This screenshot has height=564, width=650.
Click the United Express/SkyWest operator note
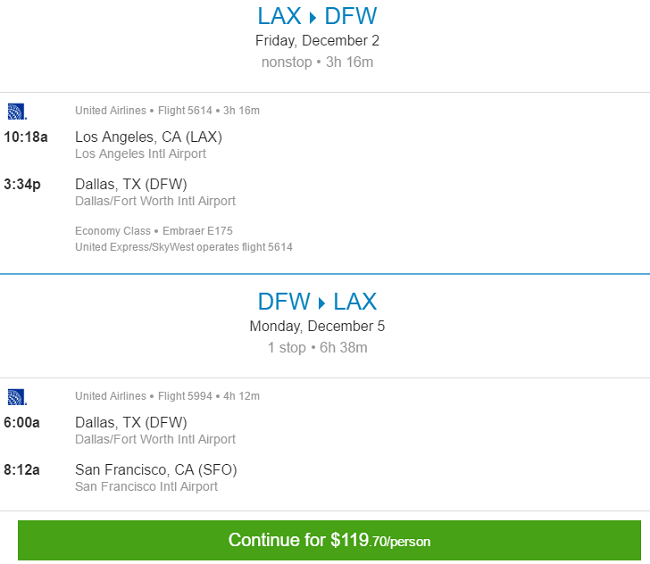pyautogui.click(x=183, y=246)
